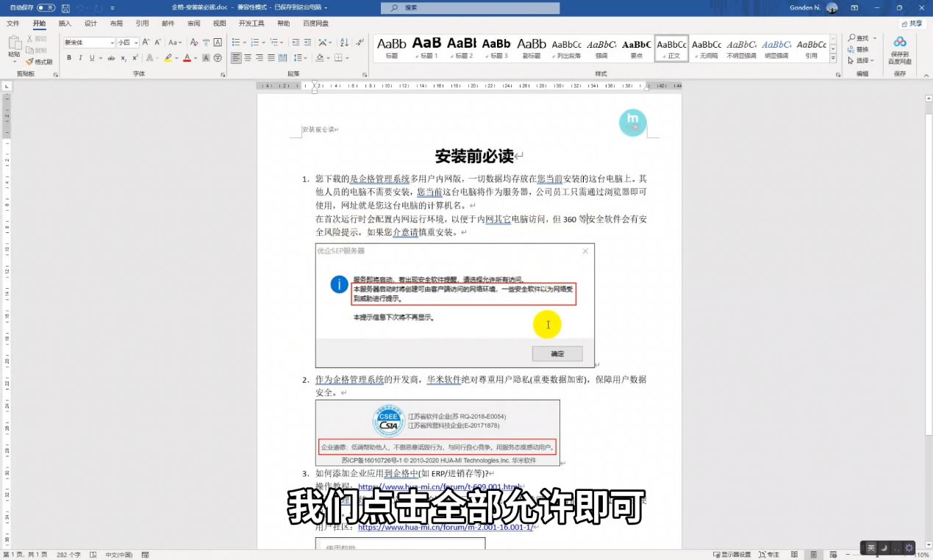Align text left

pyautogui.click(x=236, y=57)
